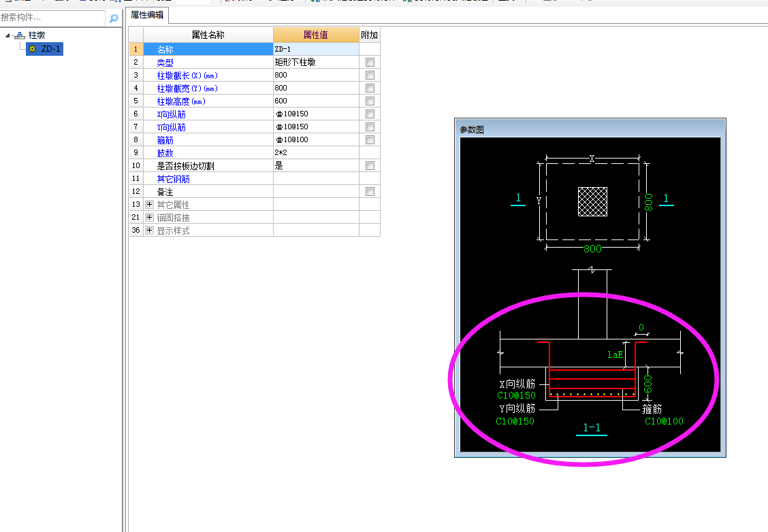Click the gear icon beside ZD-1

click(x=33, y=48)
